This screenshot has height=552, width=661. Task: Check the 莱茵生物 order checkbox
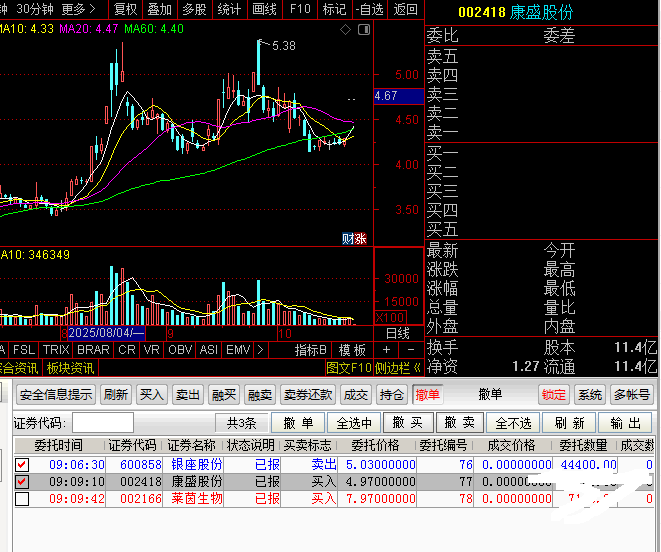[x=22, y=499]
